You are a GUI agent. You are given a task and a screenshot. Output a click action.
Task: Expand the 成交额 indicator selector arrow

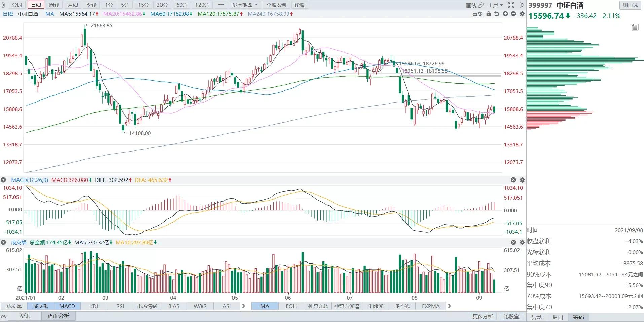coord(3,242)
